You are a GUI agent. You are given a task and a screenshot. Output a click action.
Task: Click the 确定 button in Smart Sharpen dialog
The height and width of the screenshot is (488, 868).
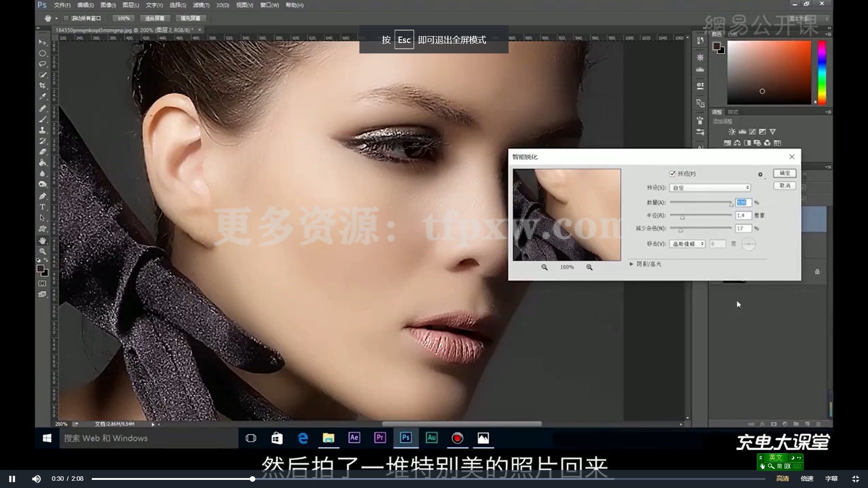coord(784,173)
